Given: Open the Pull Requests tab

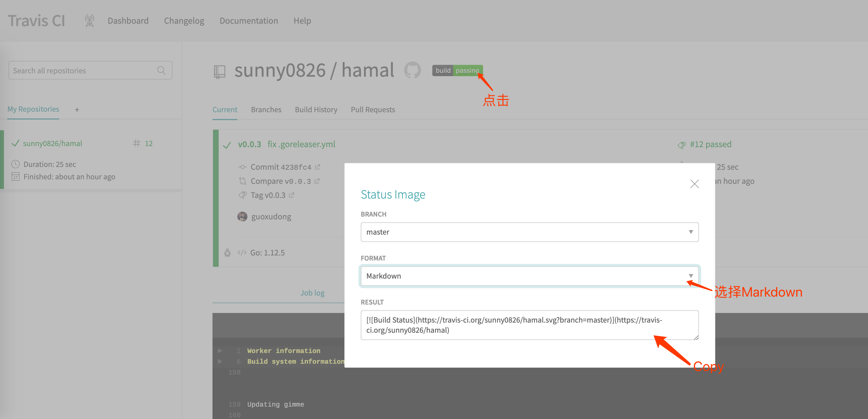Looking at the screenshot, I should tap(373, 110).
